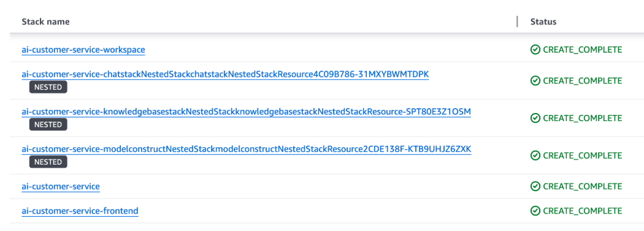Click NESTED badge under knowledgebasestack stack
Screen dimensions: 644x231
pyautogui.click(x=48, y=124)
